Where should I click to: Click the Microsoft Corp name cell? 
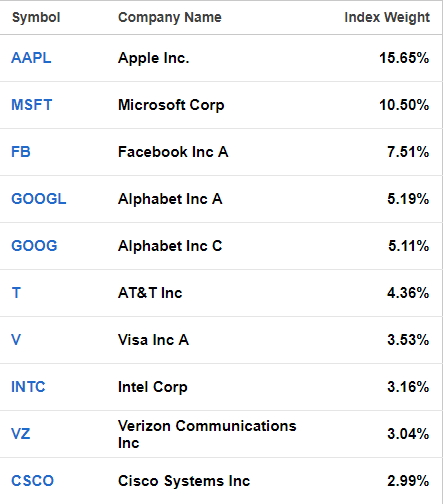point(171,105)
